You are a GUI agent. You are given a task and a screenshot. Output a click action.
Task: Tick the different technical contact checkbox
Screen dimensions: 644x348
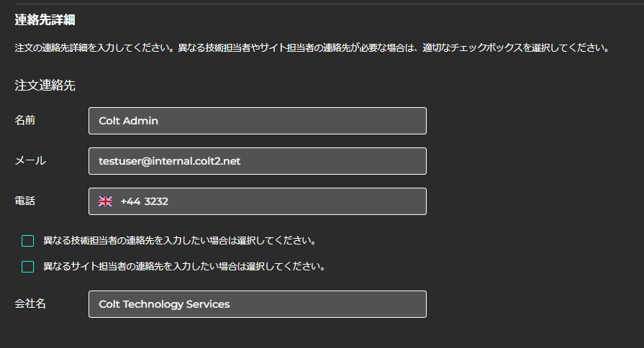pos(28,241)
